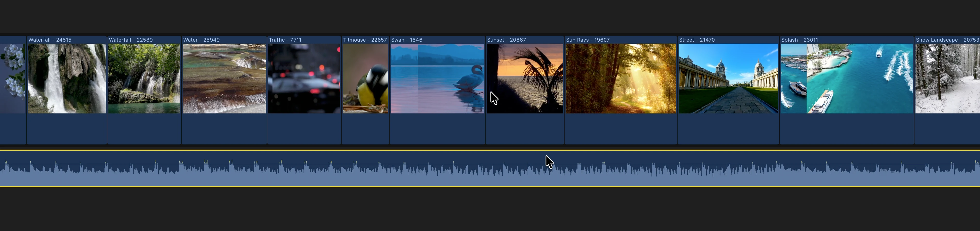Select the Snow Landscape clip thumbnail
Viewport: 980px width, 231px height.
947,79
